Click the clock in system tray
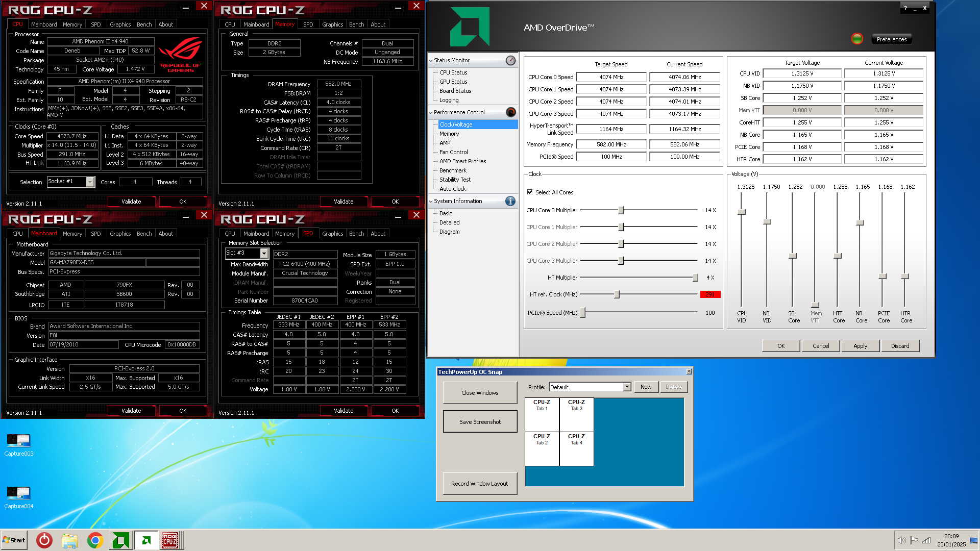Image resolution: width=980 pixels, height=551 pixels. pyautogui.click(x=951, y=540)
